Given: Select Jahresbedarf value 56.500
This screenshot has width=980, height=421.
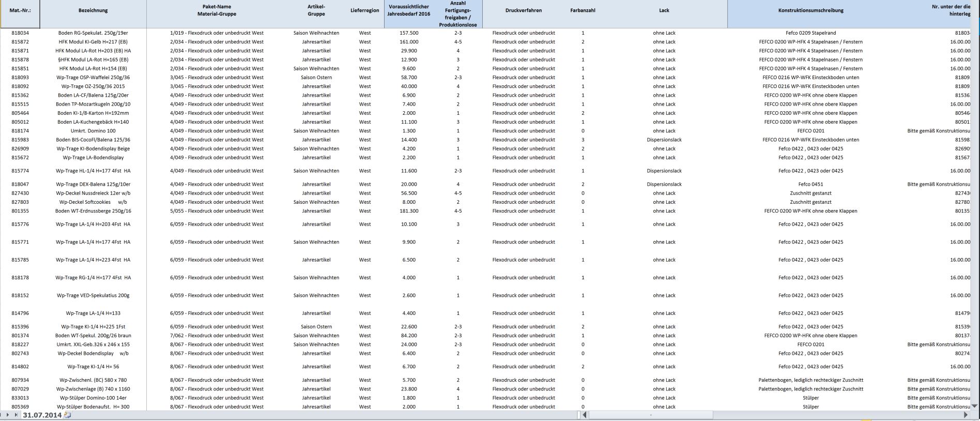Looking at the screenshot, I should pos(408,193).
